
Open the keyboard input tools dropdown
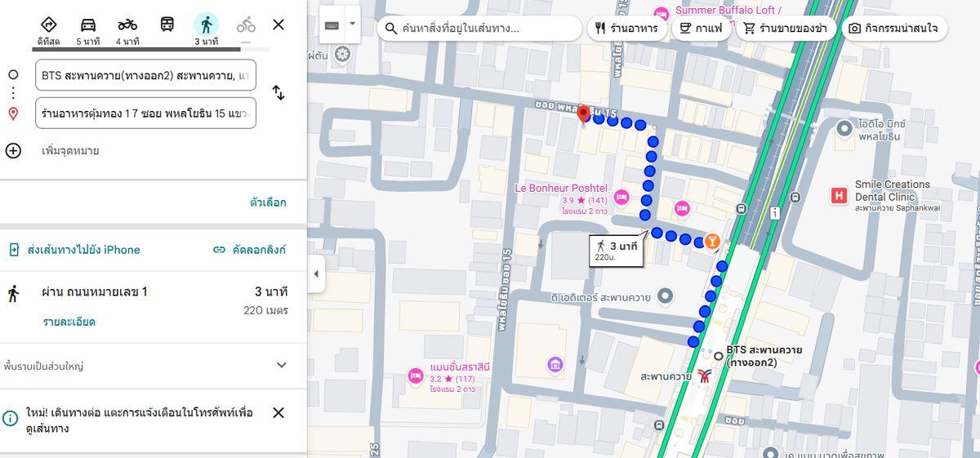coord(353,24)
